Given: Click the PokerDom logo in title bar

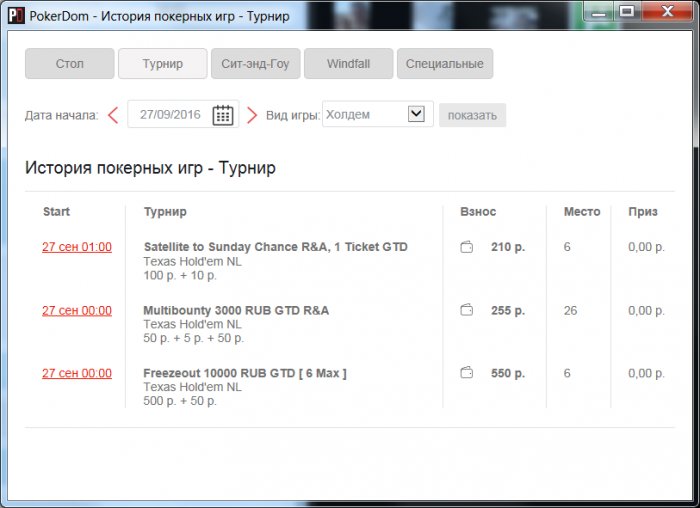Looking at the screenshot, I should click(x=16, y=15).
